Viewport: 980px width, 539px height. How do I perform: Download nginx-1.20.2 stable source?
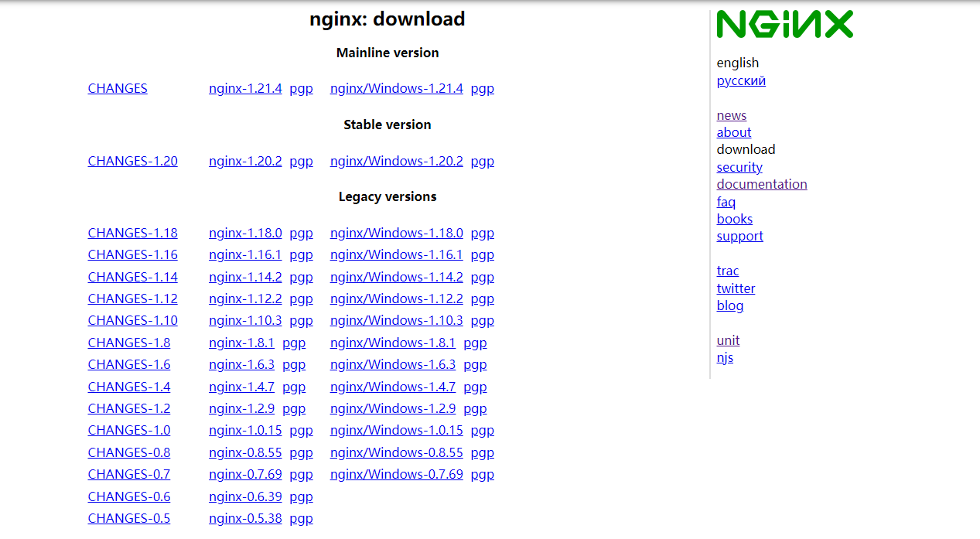(245, 162)
